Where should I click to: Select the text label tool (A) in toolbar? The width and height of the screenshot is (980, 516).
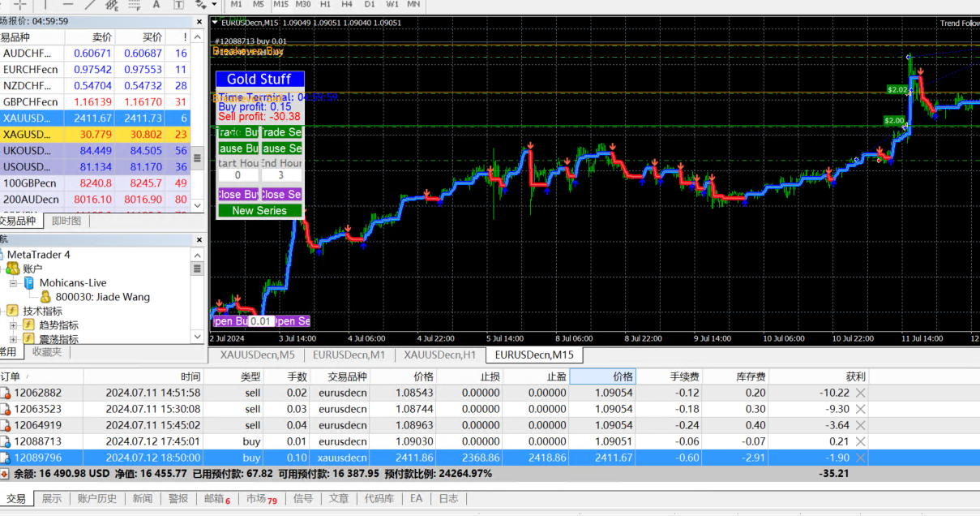point(156,5)
